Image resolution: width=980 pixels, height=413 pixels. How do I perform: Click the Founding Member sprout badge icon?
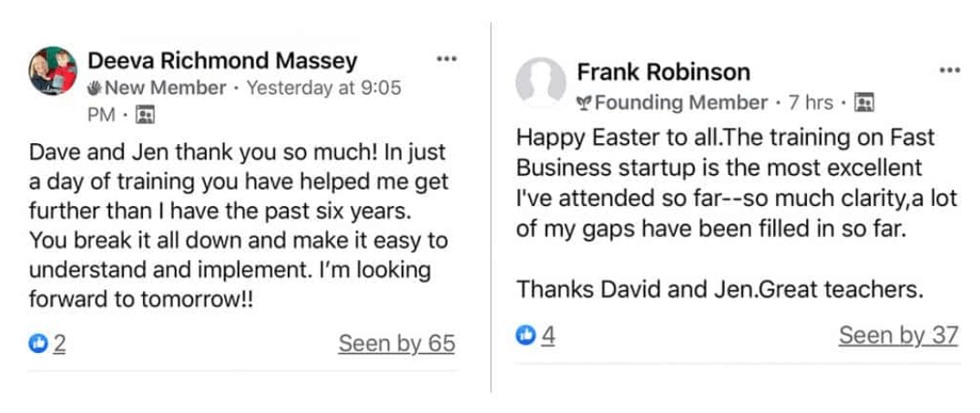click(585, 102)
